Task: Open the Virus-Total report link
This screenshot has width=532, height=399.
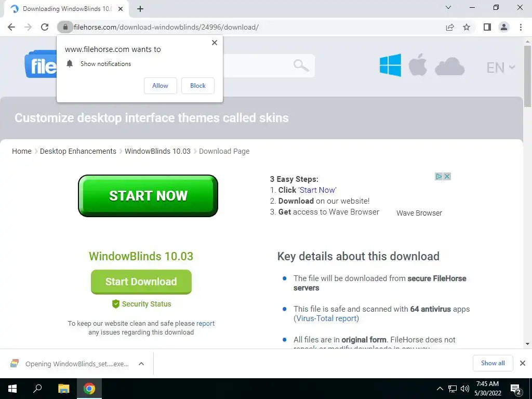Action: click(x=326, y=318)
